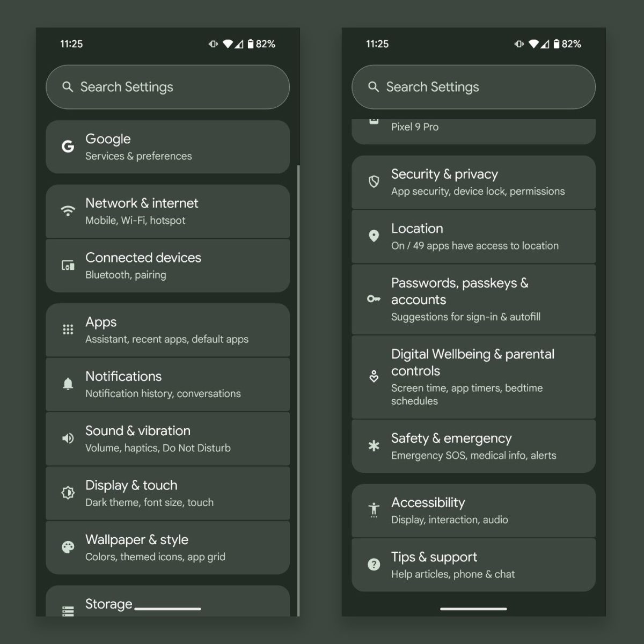Click the Passwords key icon

point(374,299)
